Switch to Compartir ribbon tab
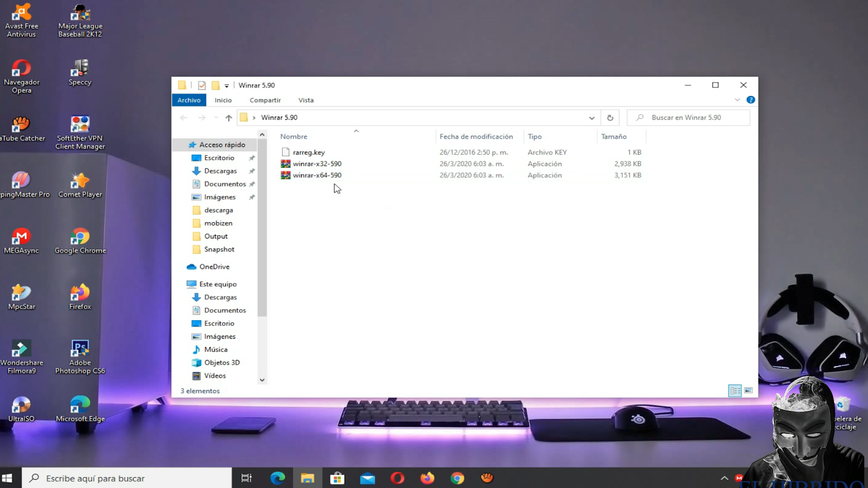868x488 pixels. coord(265,100)
